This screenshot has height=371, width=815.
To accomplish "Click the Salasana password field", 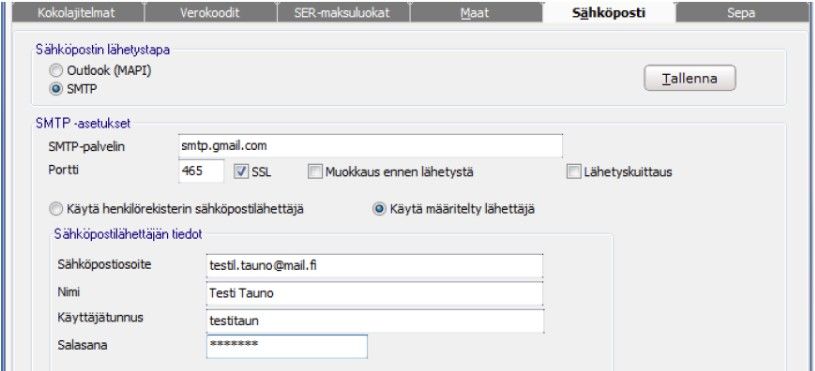I will 287,346.
